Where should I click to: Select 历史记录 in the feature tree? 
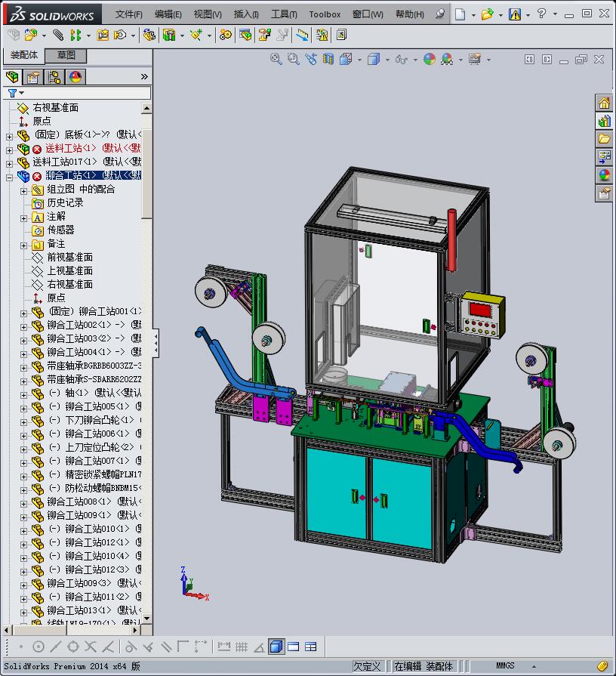tap(65, 202)
